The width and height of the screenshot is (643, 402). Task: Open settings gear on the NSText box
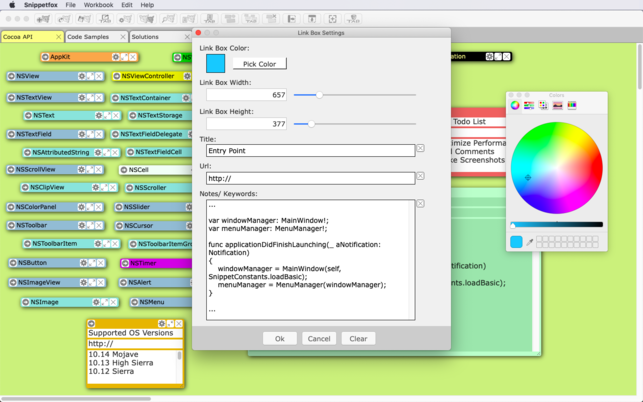(98, 116)
